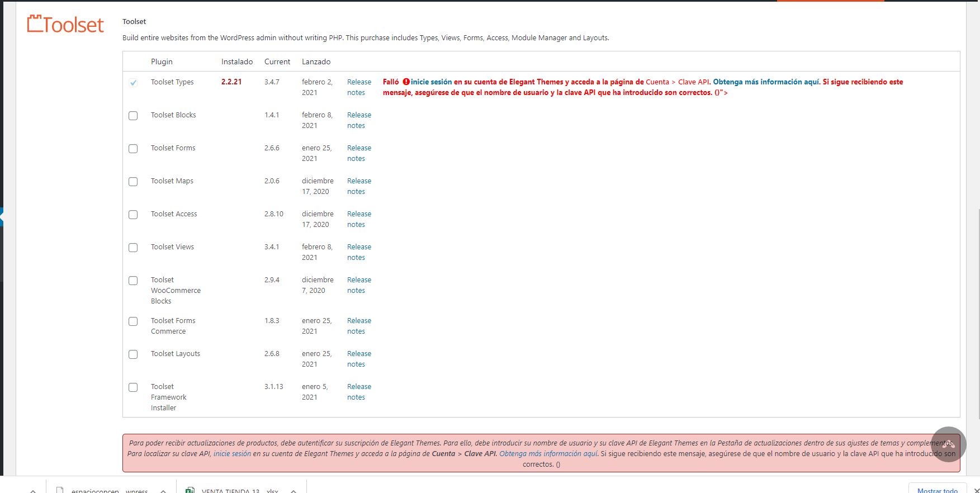
Task: Click the Excel file icon in downloads bar
Action: click(x=190, y=490)
